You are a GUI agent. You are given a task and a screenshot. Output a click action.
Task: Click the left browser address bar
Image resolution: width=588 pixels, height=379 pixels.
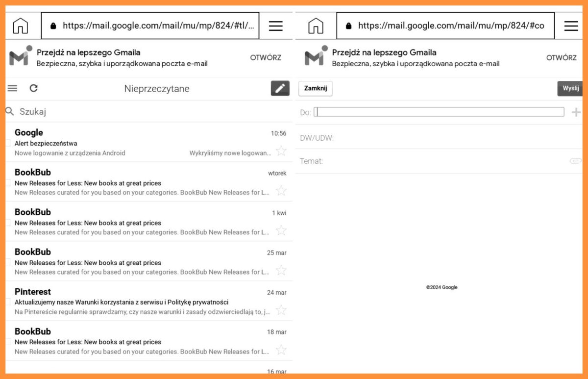click(x=150, y=26)
